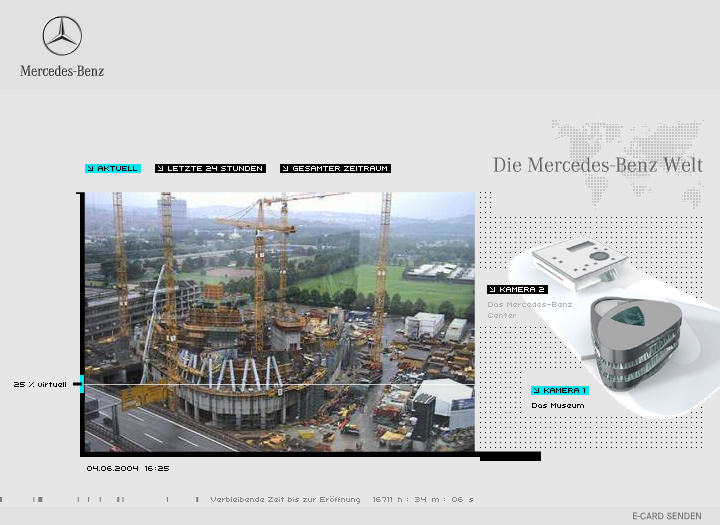Click the 25 % virtuell label

pyautogui.click(x=40, y=384)
